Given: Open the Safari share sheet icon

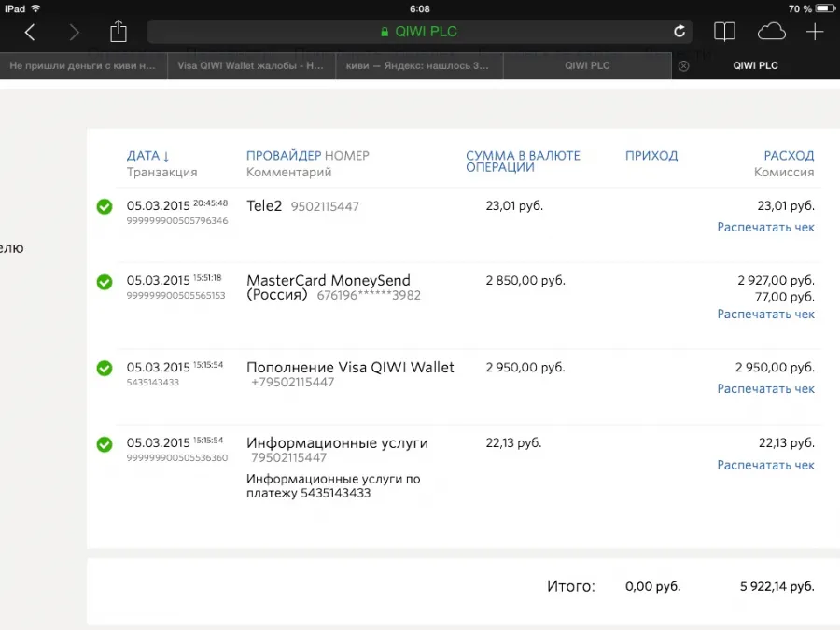Looking at the screenshot, I should (x=118, y=31).
